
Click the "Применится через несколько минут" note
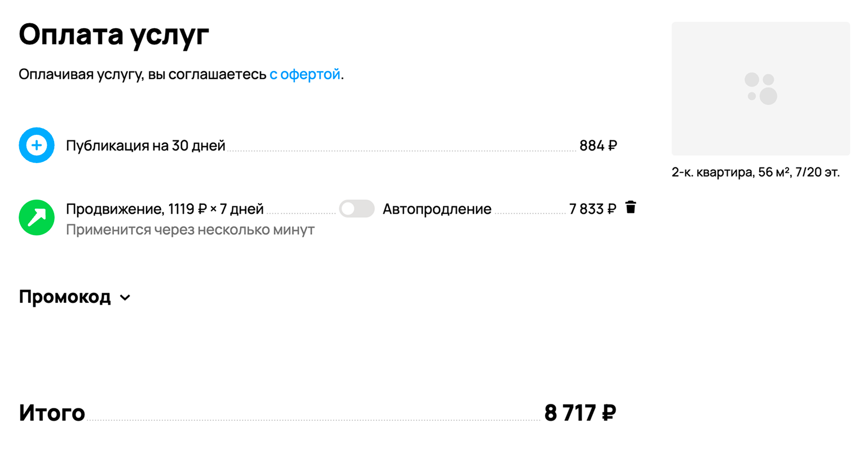(190, 230)
